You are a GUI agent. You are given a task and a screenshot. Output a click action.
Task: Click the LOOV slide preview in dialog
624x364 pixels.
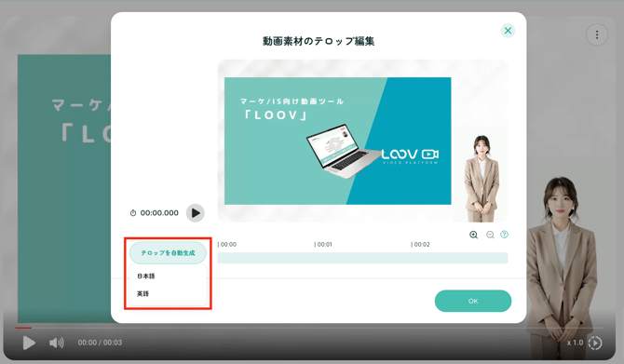point(337,141)
